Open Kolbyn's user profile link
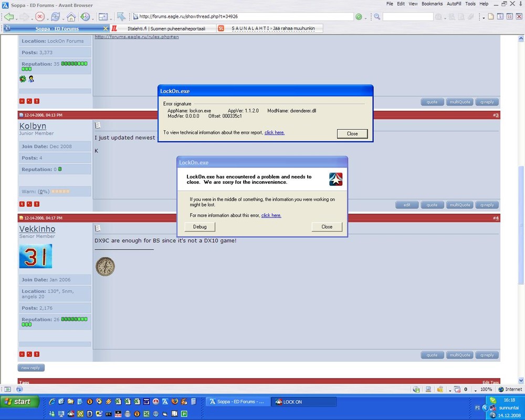This screenshot has width=525, height=420. click(x=33, y=126)
